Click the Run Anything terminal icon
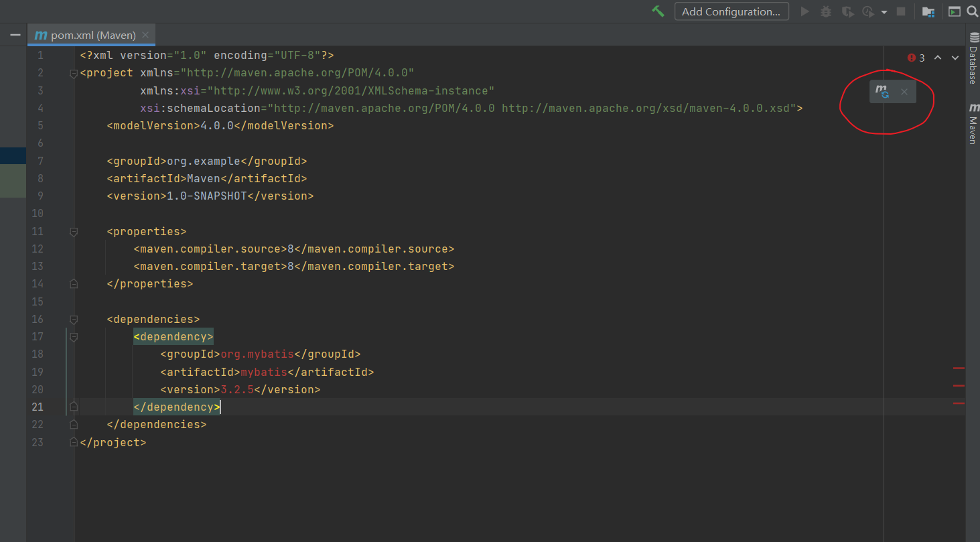The image size is (980, 542). tap(955, 11)
